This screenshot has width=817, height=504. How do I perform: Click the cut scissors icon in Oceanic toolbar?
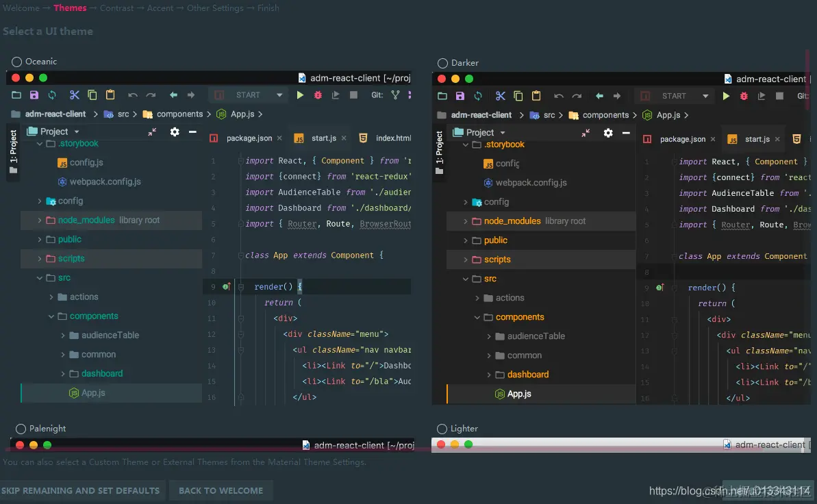(75, 95)
